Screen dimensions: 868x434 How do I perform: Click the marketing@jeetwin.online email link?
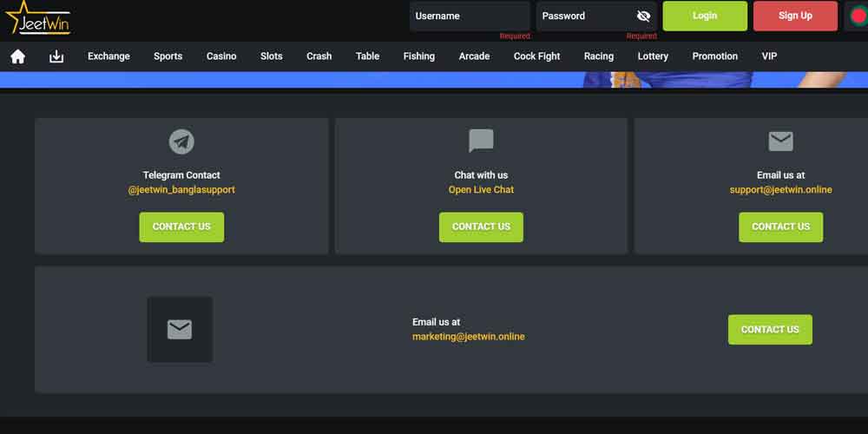(469, 337)
